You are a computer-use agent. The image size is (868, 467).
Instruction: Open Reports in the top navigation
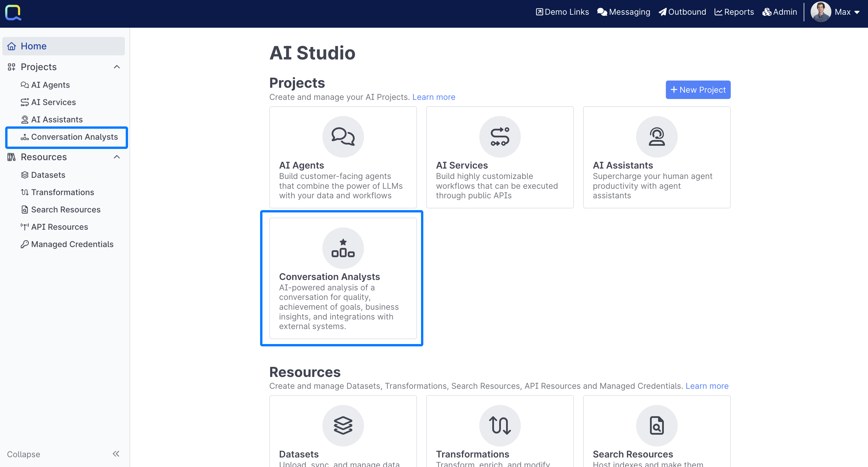pos(734,12)
